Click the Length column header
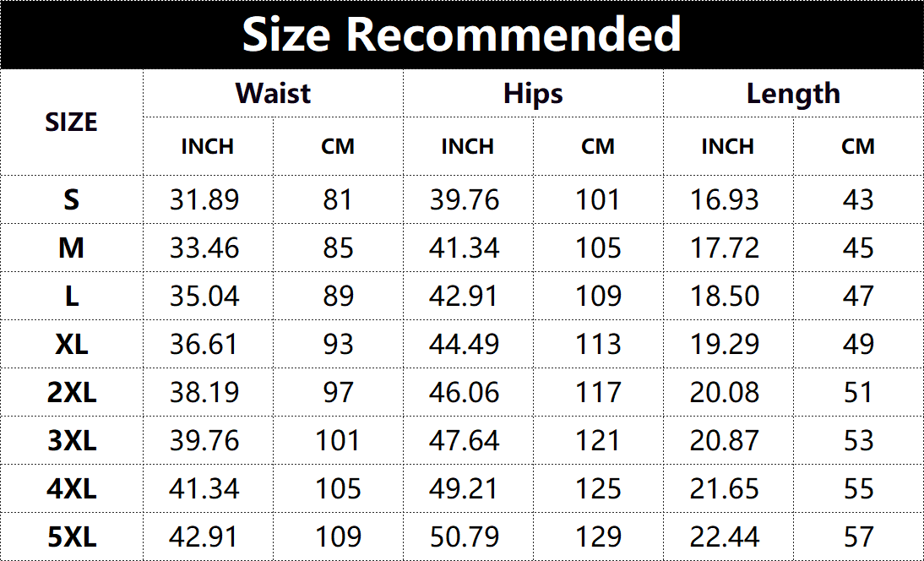The width and height of the screenshot is (924, 561). pos(794,93)
